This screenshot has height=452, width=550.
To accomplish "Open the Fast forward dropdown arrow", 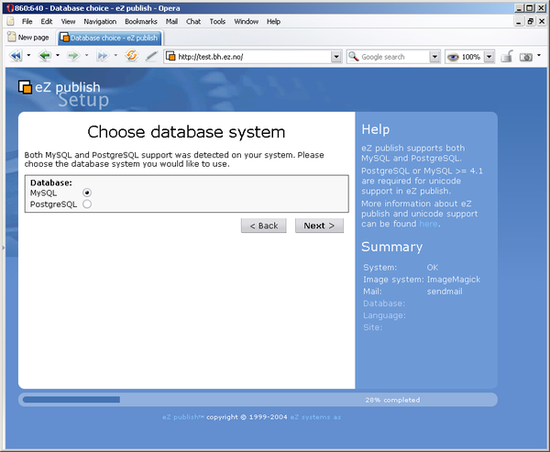I will pos(115,55).
